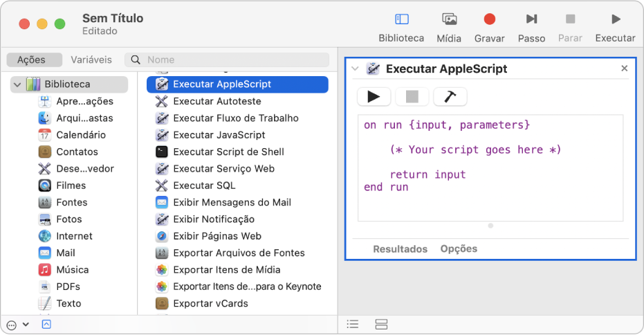The image size is (644, 335).
Task: Start recording with Gravar button
Action: click(x=489, y=19)
